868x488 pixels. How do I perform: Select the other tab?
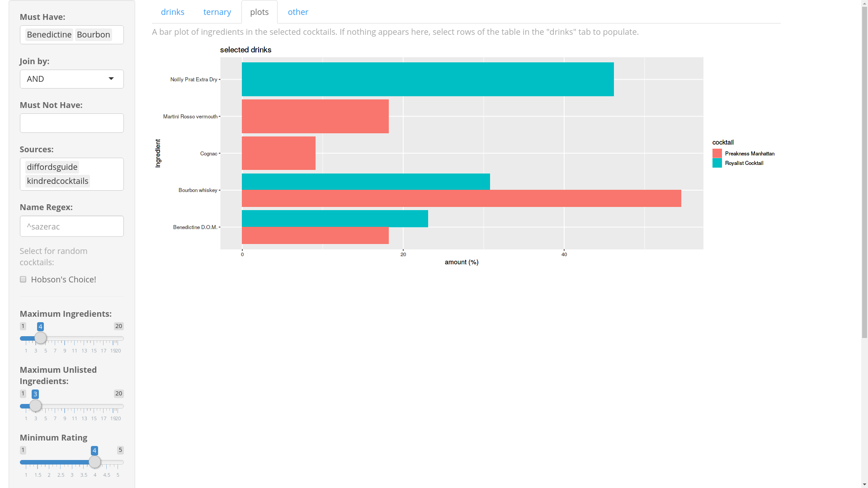pyautogui.click(x=297, y=12)
